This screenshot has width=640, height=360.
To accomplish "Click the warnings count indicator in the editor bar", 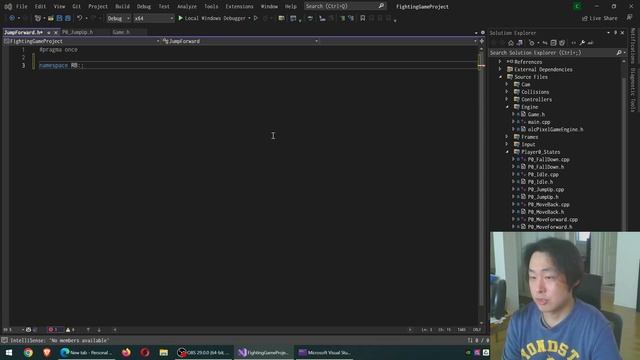I will tap(70, 330).
